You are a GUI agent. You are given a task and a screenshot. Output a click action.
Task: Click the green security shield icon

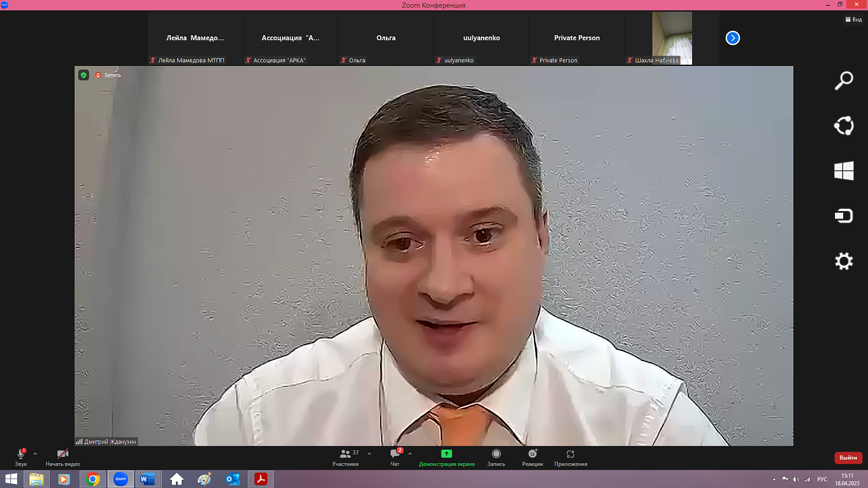point(83,75)
